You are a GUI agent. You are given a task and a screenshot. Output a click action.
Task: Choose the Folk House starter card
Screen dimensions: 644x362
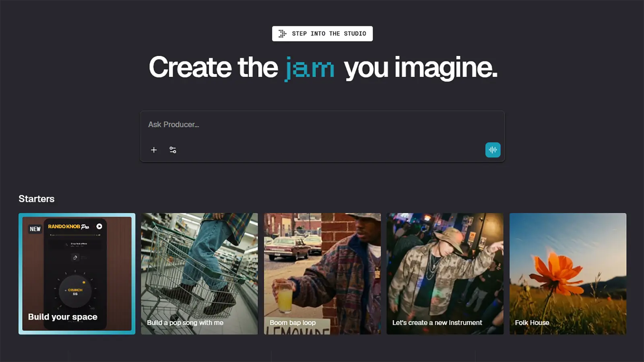(568, 274)
